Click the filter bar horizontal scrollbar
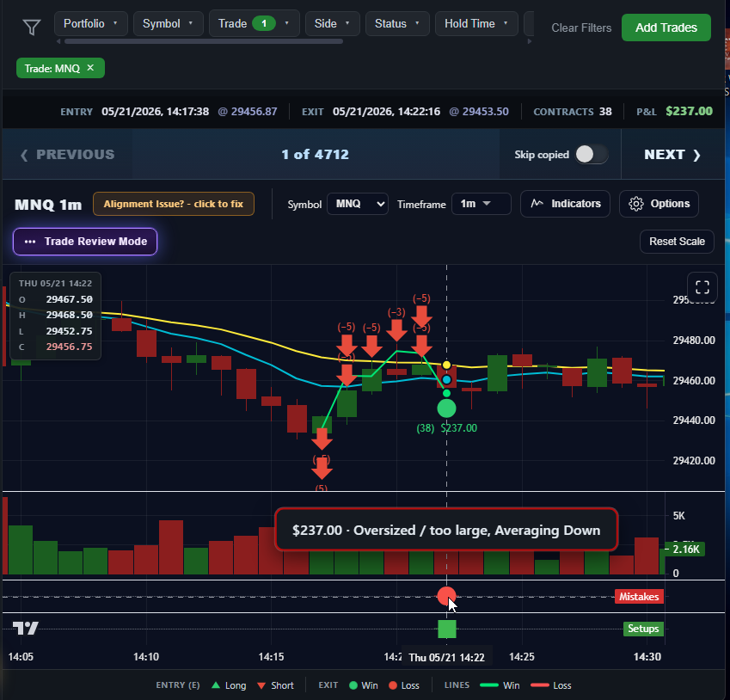This screenshot has height=700, width=730. (x=204, y=41)
